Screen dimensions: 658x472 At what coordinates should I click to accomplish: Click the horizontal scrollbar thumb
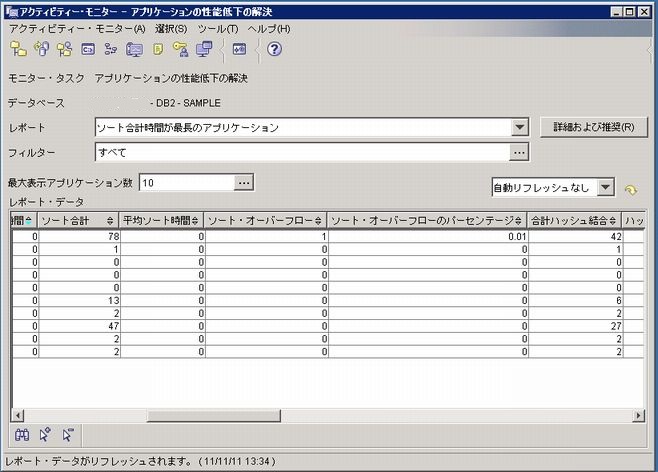click(214, 415)
